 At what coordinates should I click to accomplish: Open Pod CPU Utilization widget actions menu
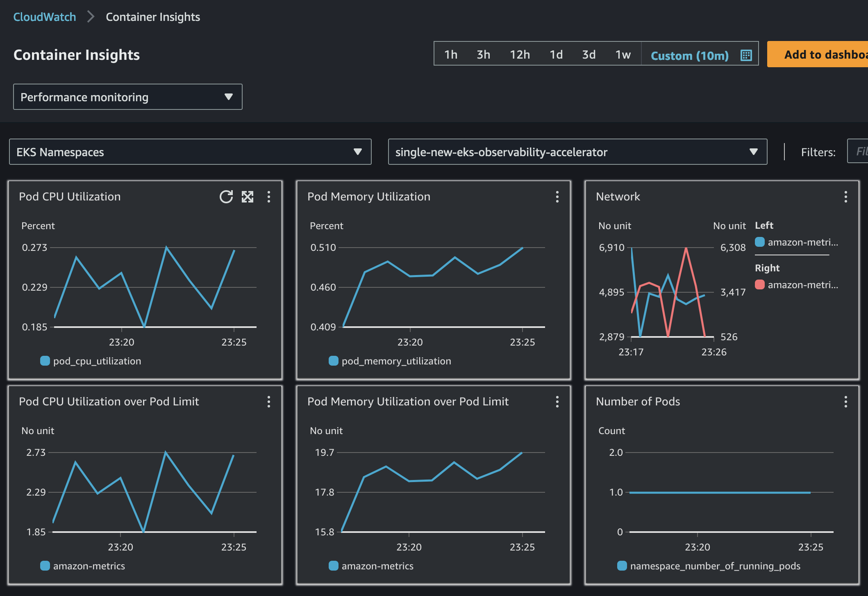[x=269, y=197]
